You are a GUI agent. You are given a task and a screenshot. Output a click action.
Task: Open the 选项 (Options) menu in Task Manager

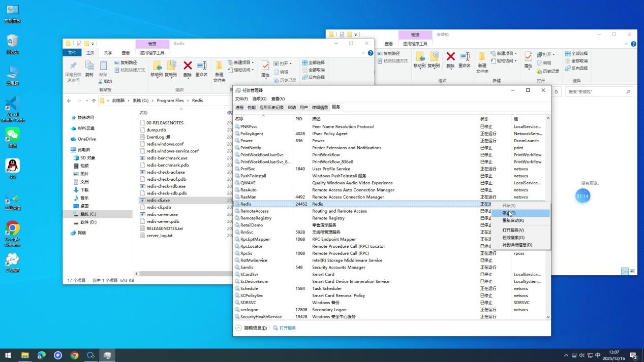pyautogui.click(x=259, y=98)
